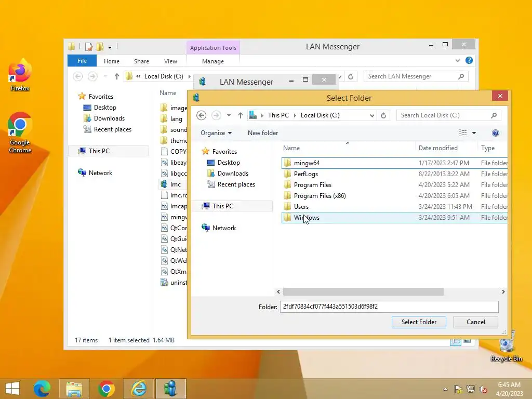The height and width of the screenshot is (399, 532).
Task: Click This PC in the address breadcrumb
Action: pyautogui.click(x=278, y=115)
